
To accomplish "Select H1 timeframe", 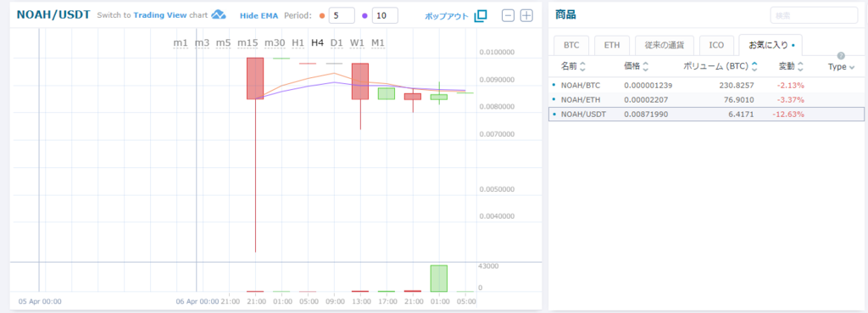I will 298,42.
